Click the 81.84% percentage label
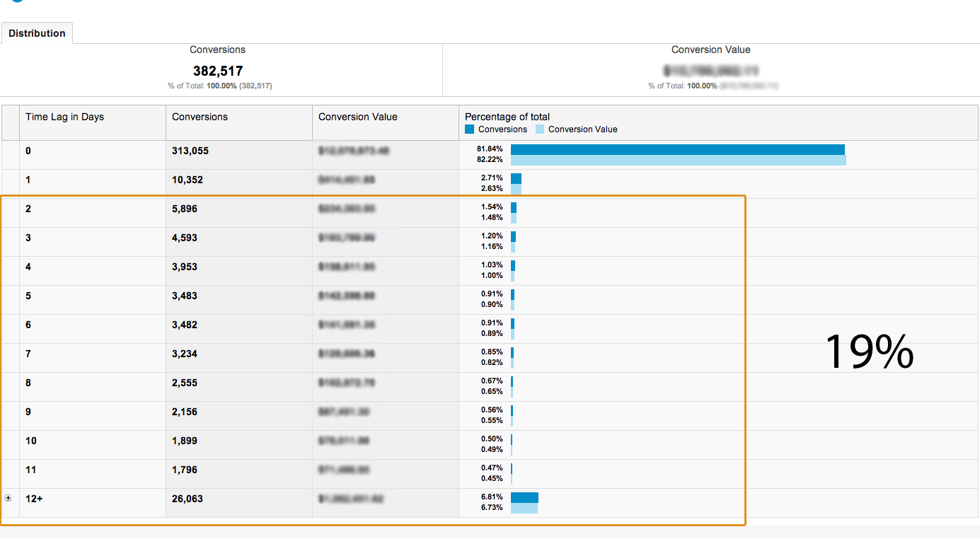 (x=490, y=149)
